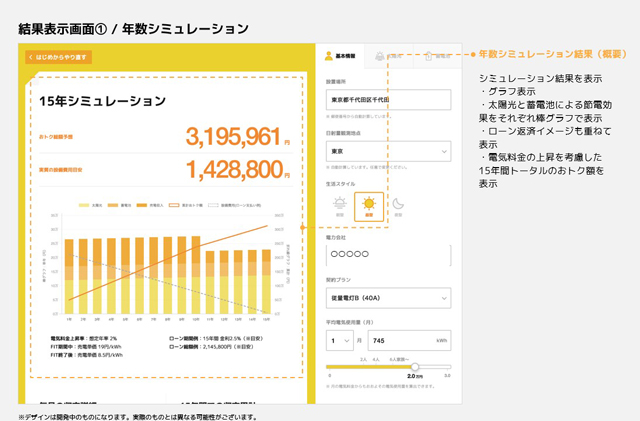Screen dimensions: 640x421
Task: Click the 745 kWh usage input field
Action: pos(409,341)
